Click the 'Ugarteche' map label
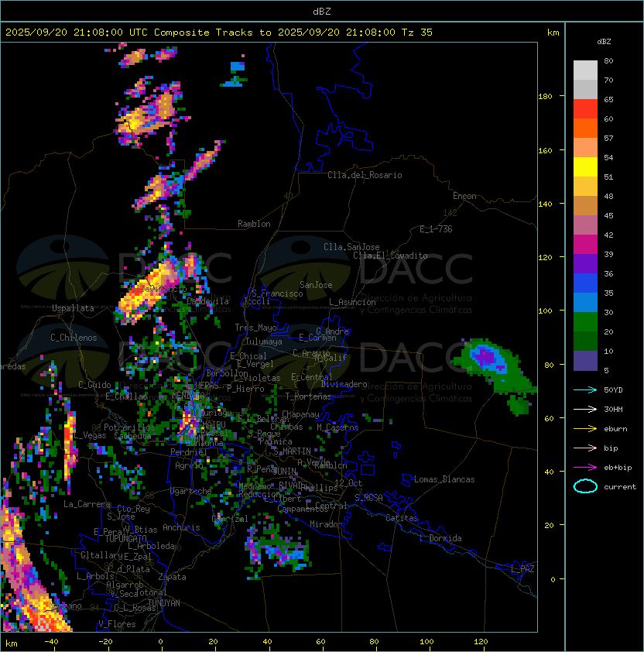 click(x=191, y=491)
